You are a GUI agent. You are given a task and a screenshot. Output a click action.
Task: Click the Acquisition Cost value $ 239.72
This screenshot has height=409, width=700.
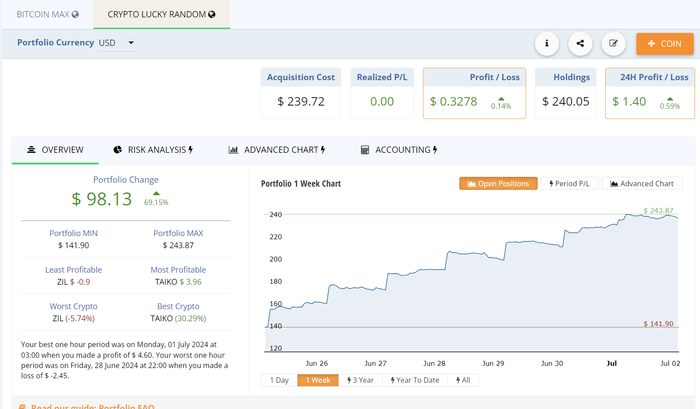coord(301,102)
